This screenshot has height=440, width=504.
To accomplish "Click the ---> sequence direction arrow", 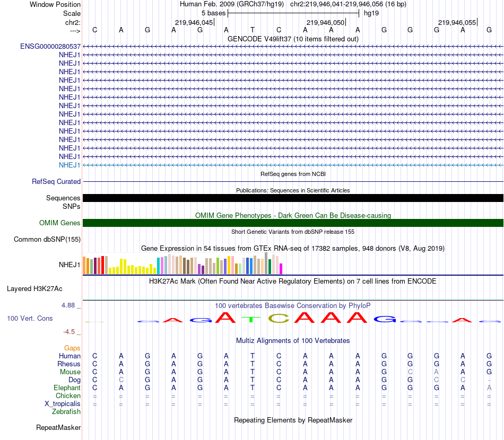I will [75, 31].
